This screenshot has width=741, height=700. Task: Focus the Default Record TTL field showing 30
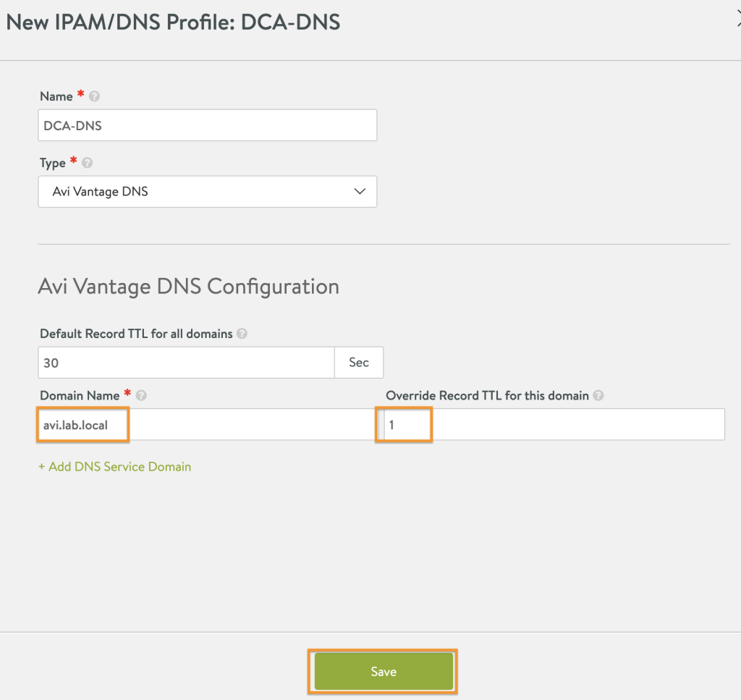coord(186,363)
